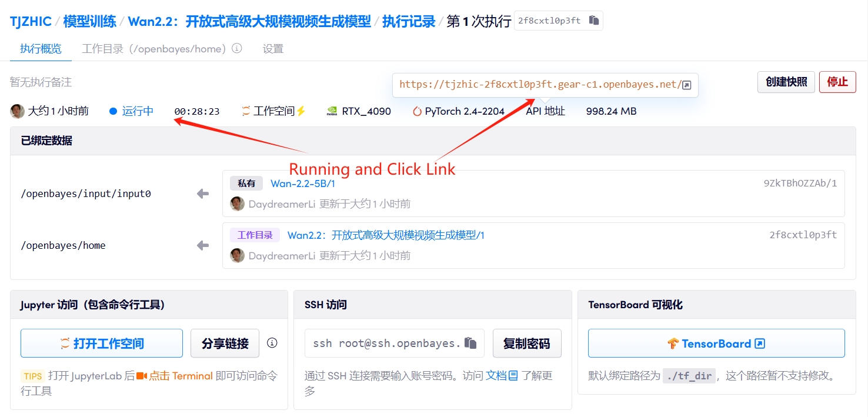Copy the SSH command with clipboard icon

[470, 343]
